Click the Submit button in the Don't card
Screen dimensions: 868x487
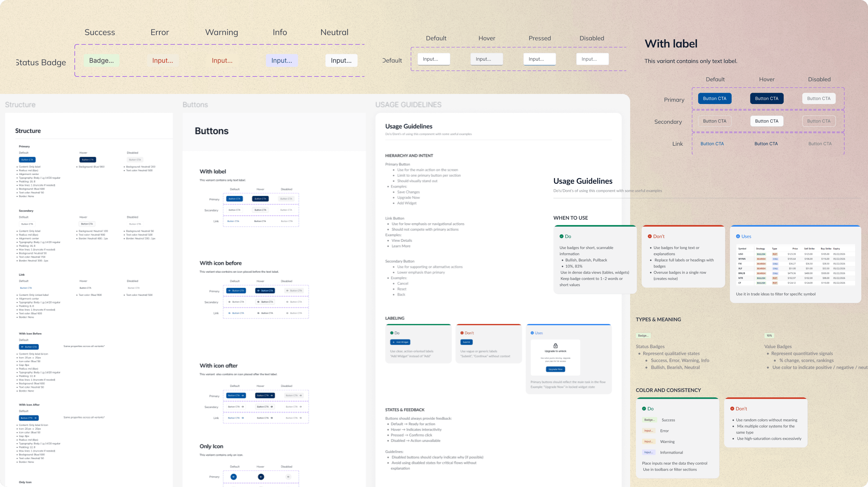[466, 342]
